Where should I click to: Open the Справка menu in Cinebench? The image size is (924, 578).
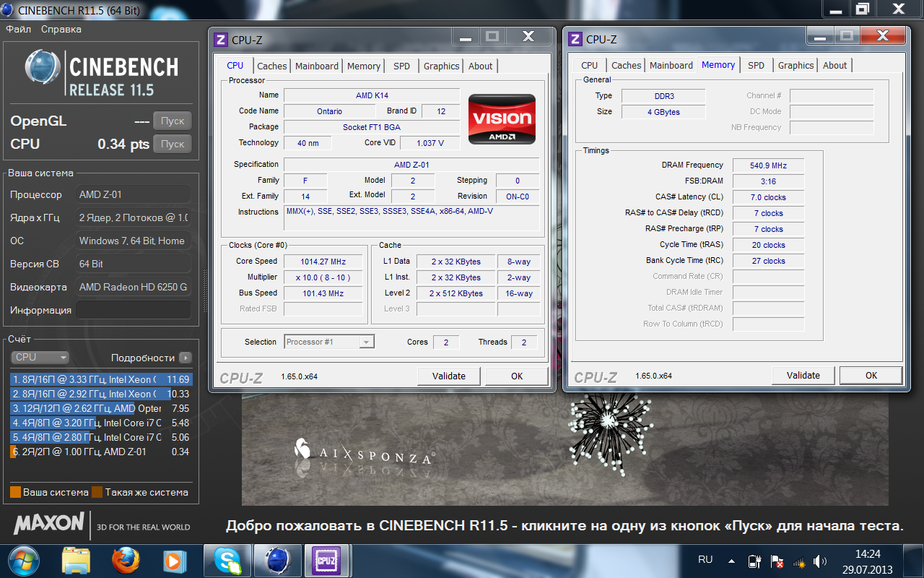(61, 30)
